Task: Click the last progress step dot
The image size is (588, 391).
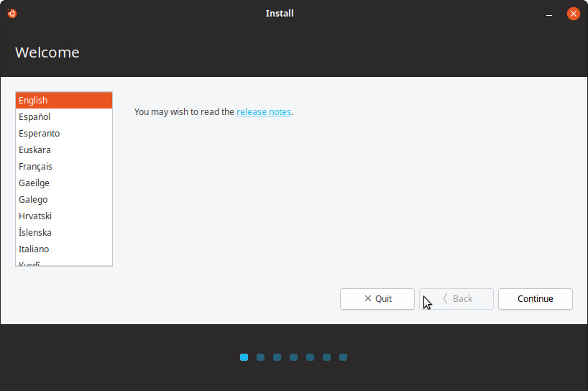Action: coord(344,357)
